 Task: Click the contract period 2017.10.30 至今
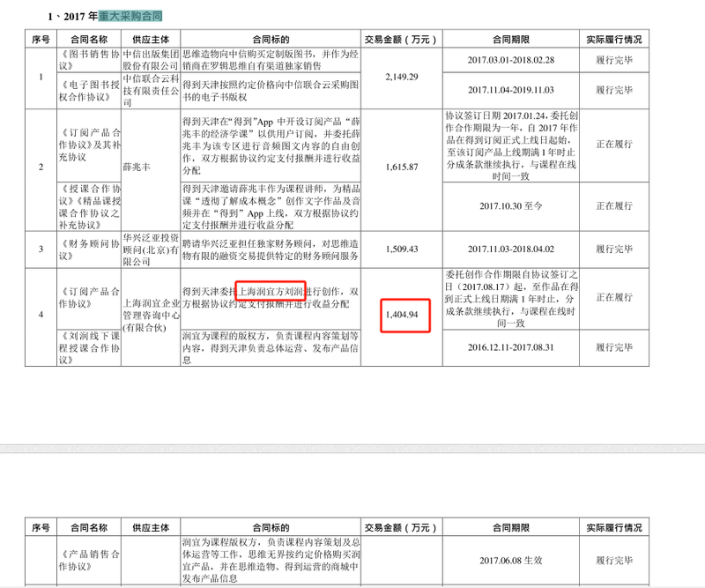coord(511,206)
